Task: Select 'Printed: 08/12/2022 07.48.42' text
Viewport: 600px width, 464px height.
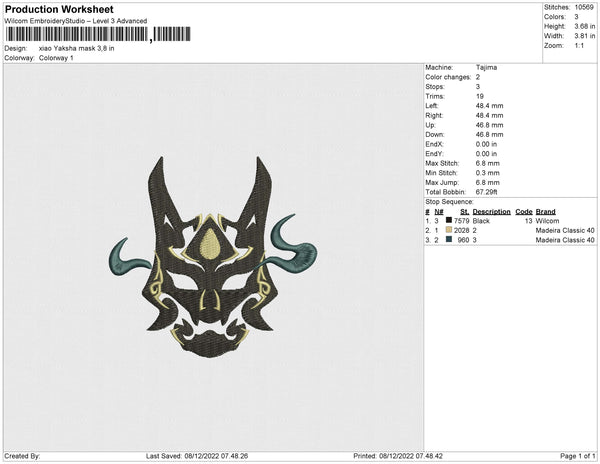Action: pyautogui.click(x=398, y=456)
